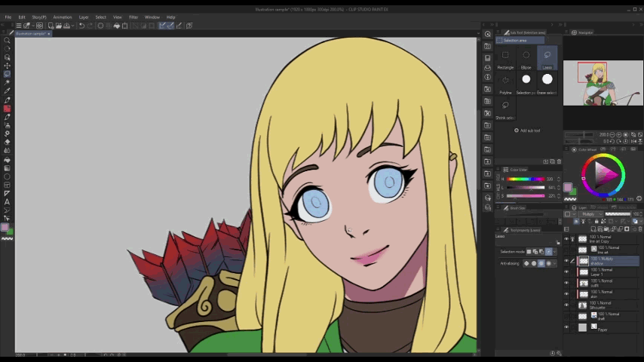Select the Ruler tool
The image size is (644, 362).
(x=7, y=193)
